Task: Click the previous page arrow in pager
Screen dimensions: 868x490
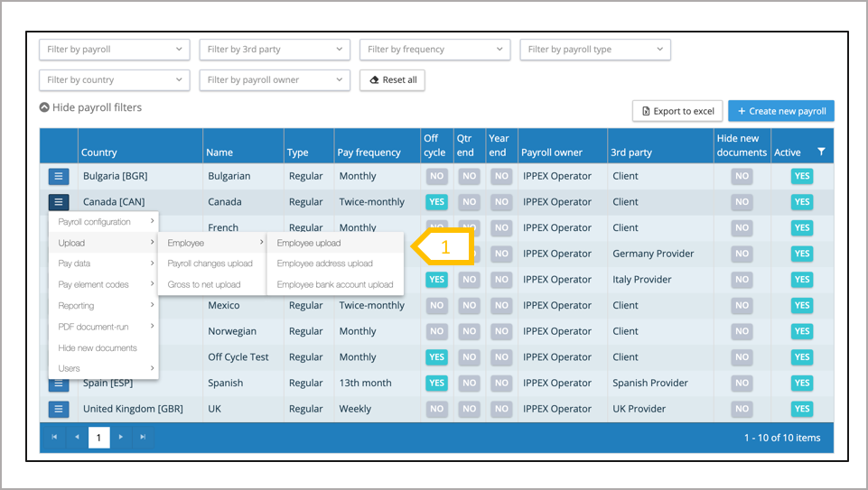Action: point(76,438)
